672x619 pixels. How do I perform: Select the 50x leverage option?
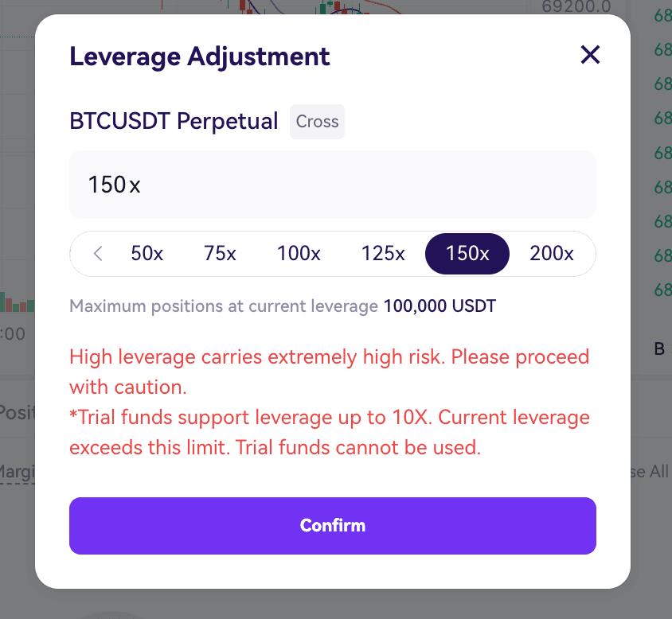[147, 254]
